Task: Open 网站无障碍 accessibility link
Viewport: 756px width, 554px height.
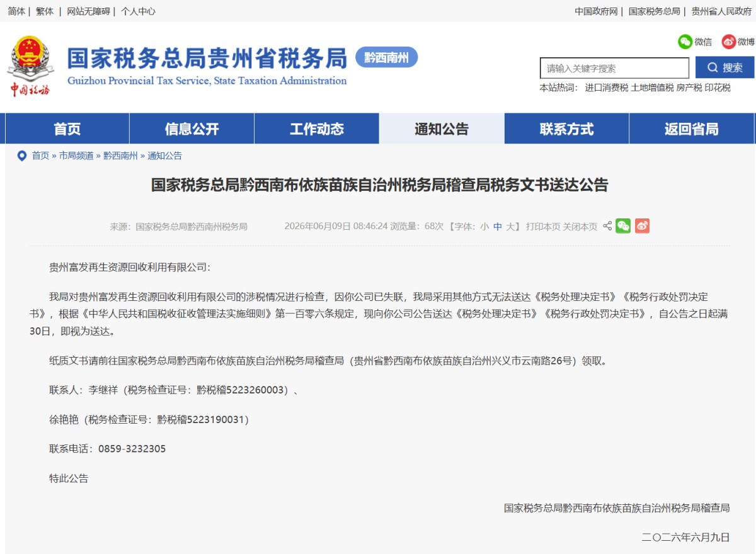Action: [88, 11]
